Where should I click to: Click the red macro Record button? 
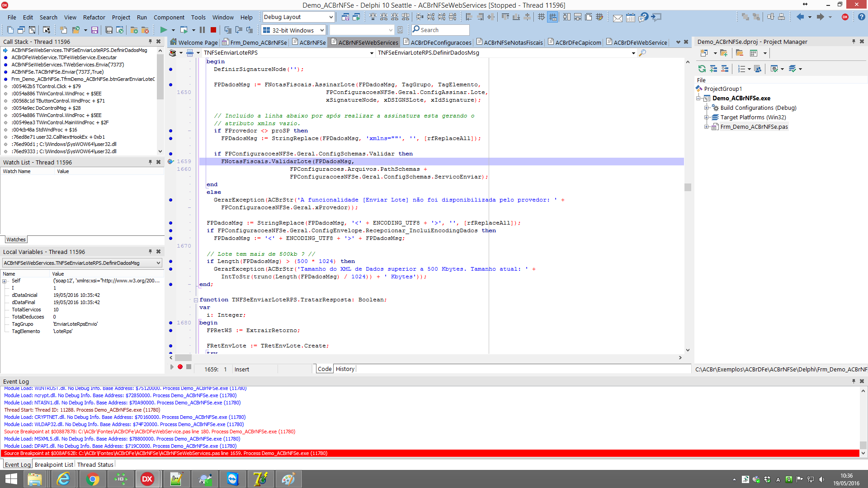coord(180,366)
